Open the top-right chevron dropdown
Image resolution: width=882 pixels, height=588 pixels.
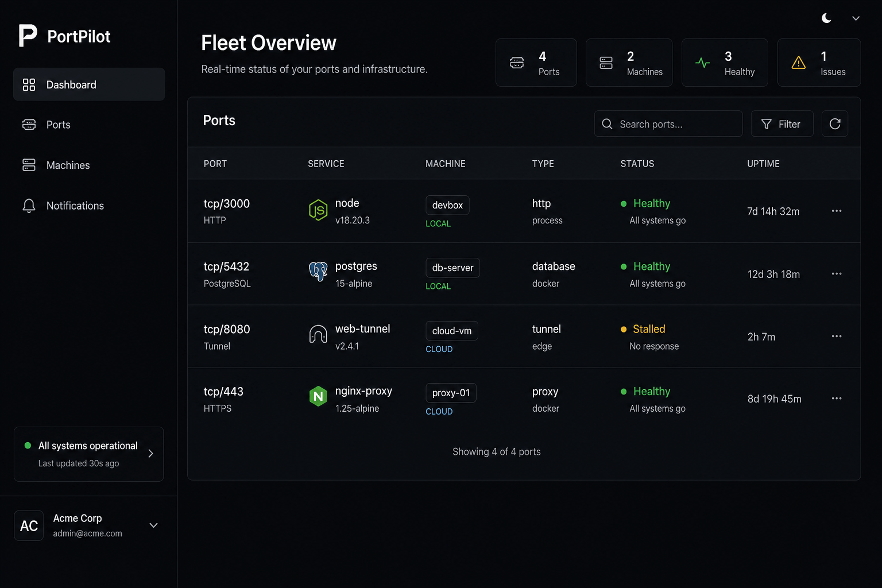pos(856,18)
